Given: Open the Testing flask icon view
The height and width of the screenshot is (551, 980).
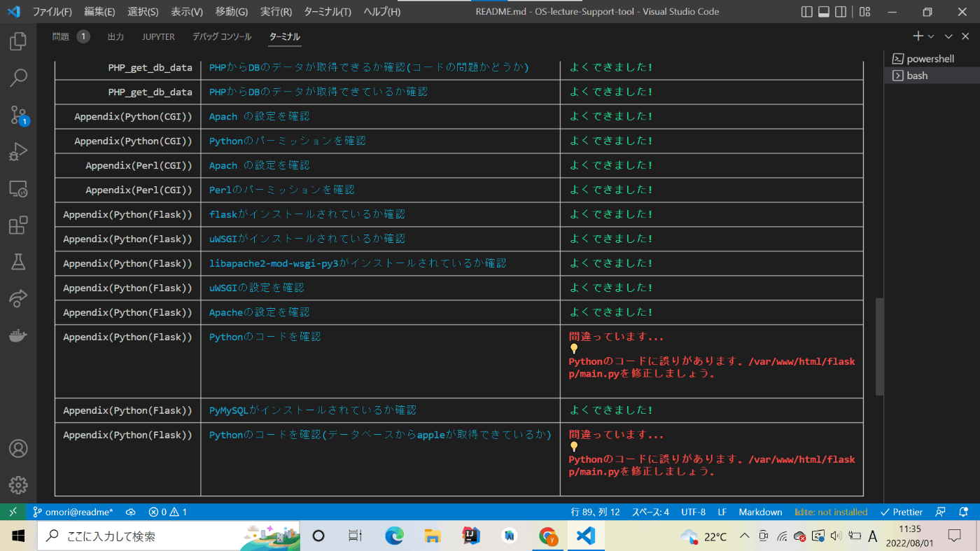Looking at the screenshot, I should click(x=17, y=262).
